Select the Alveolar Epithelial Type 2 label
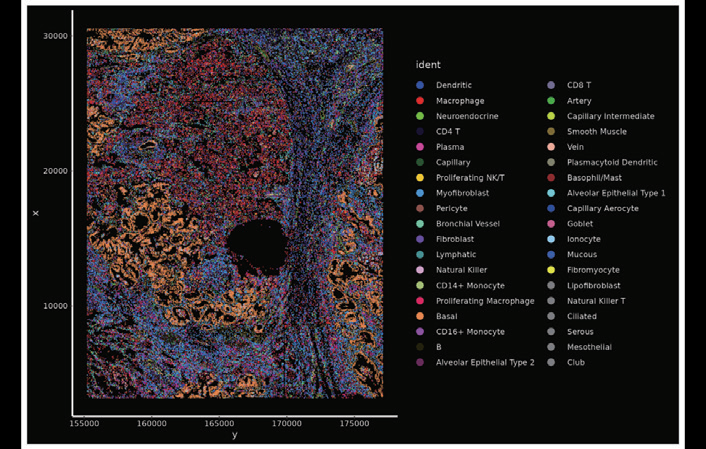The height and width of the screenshot is (449, 706). pos(485,362)
